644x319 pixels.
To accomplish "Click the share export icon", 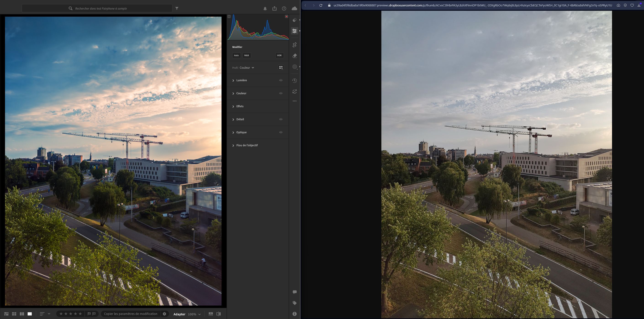I will (274, 8).
